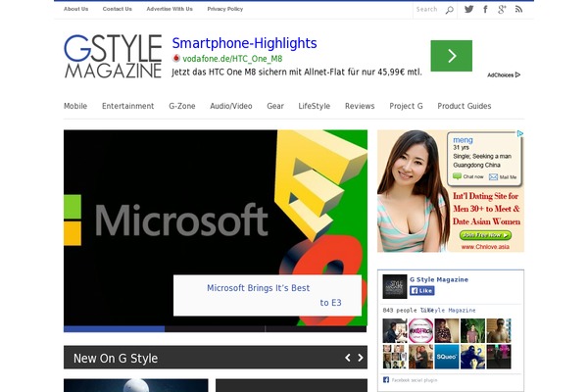The image size is (588, 392).
Task: Open the Mobile menu
Action: pyautogui.click(x=75, y=106)
